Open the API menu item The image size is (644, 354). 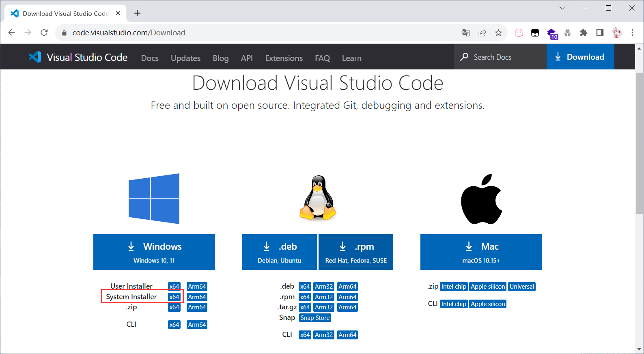tap(247, 58)
